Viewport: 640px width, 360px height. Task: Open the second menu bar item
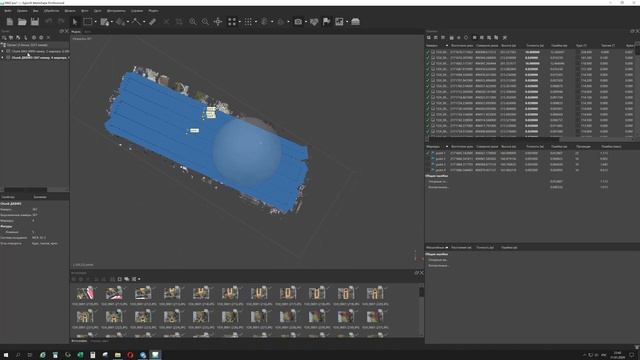pyautogui.click(x=22, y=11)
